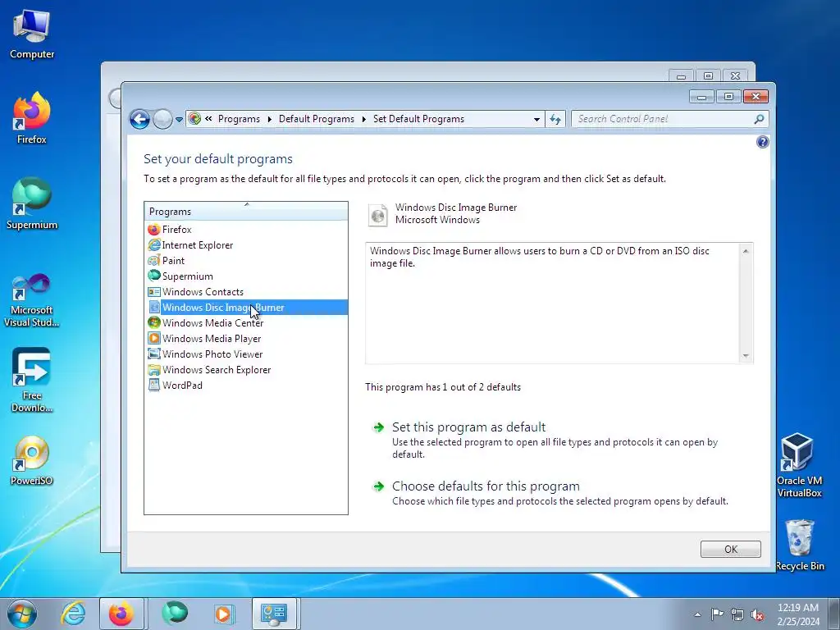Launch Internet Explorer from the taskbar

coord(73,614)
